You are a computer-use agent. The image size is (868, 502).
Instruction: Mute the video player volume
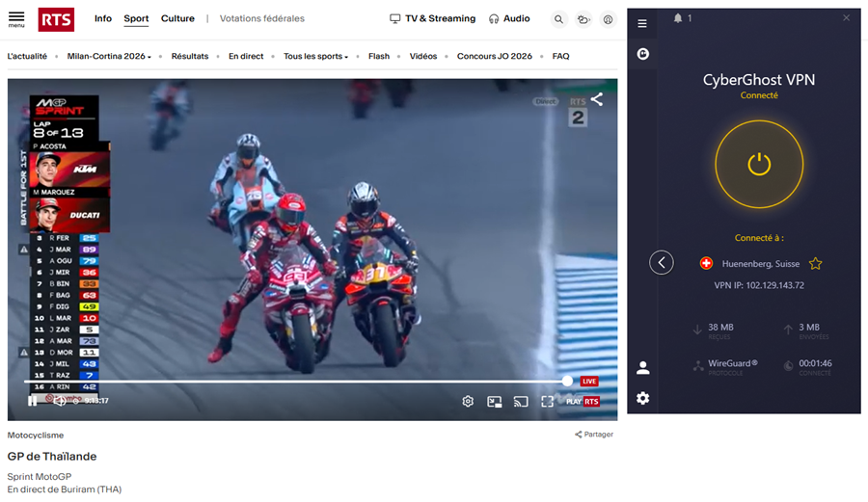tap(60, 401)
